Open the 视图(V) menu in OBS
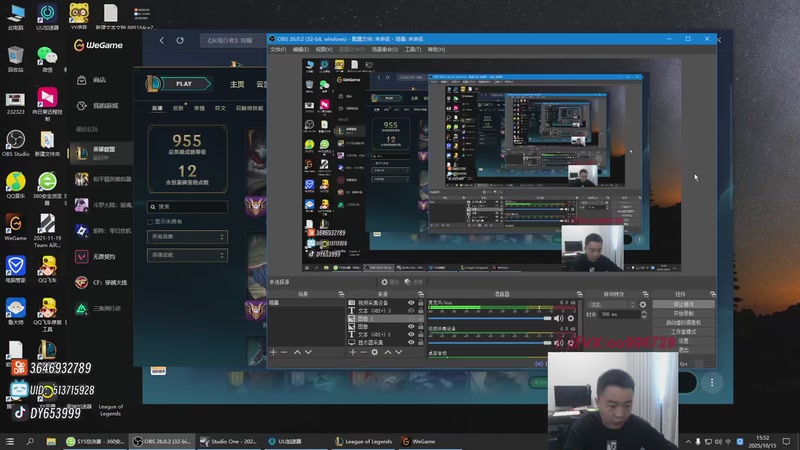Image resolution: width=800 pixels, height=450 pixels. click(324, 49)
